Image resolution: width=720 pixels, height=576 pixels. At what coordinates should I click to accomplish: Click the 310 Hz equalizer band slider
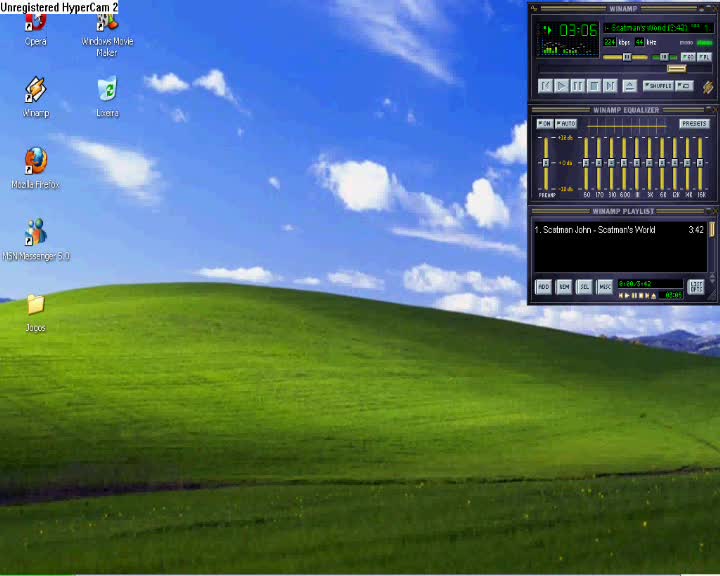[611, 163]
